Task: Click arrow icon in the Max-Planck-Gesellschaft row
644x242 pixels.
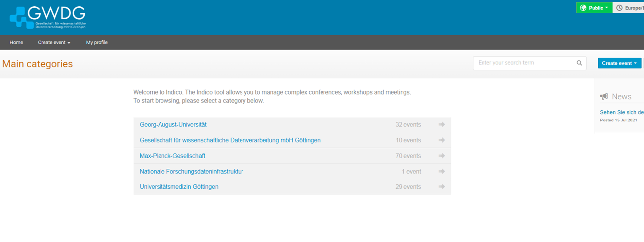Action: point(441,156)
